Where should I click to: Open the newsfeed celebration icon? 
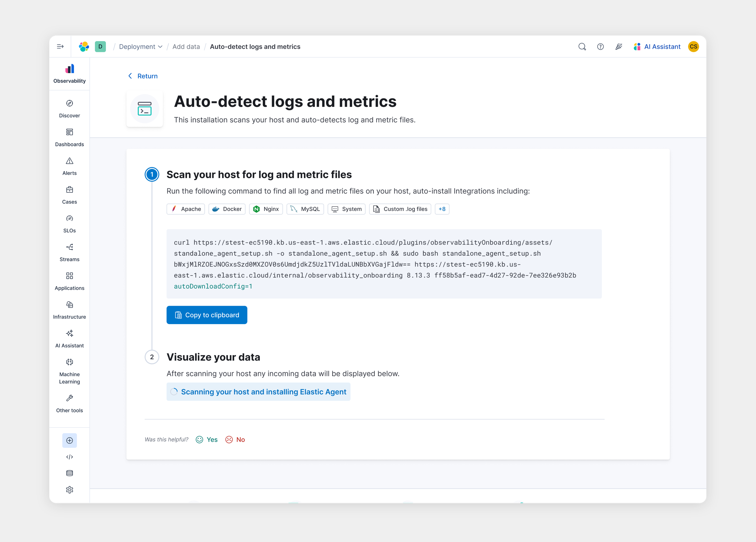(618, 47)
